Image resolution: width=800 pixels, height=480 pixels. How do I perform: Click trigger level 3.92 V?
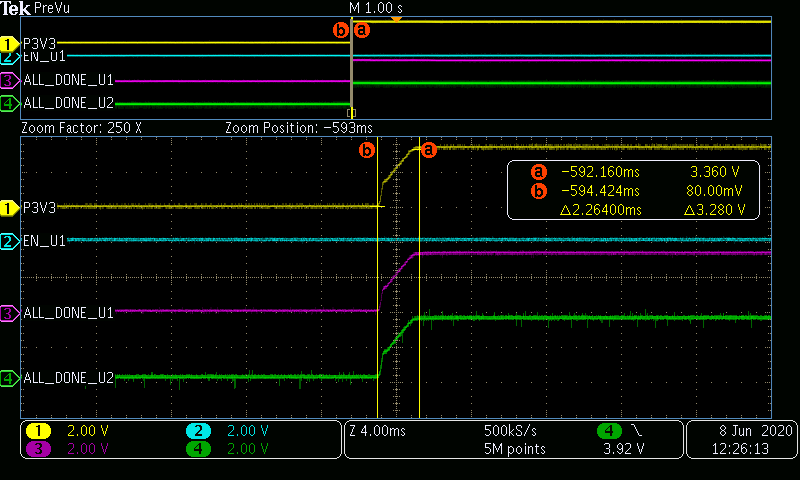(623, 449)
